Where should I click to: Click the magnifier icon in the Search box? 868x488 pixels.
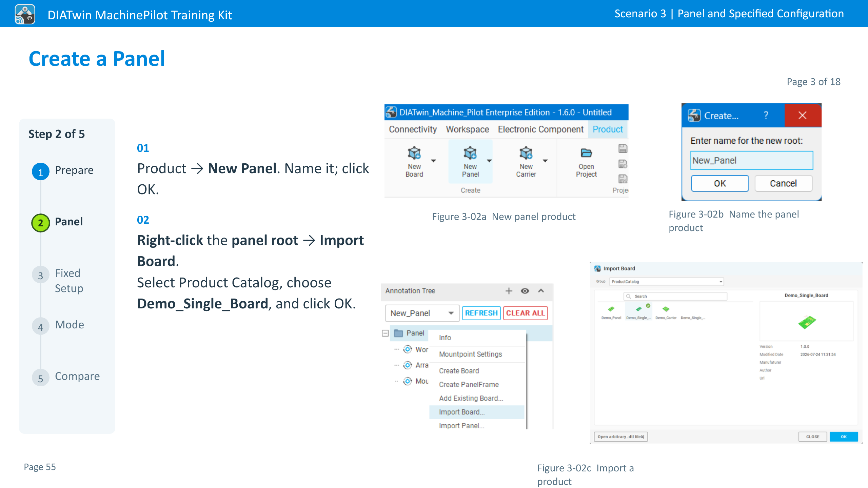(628, 296)
